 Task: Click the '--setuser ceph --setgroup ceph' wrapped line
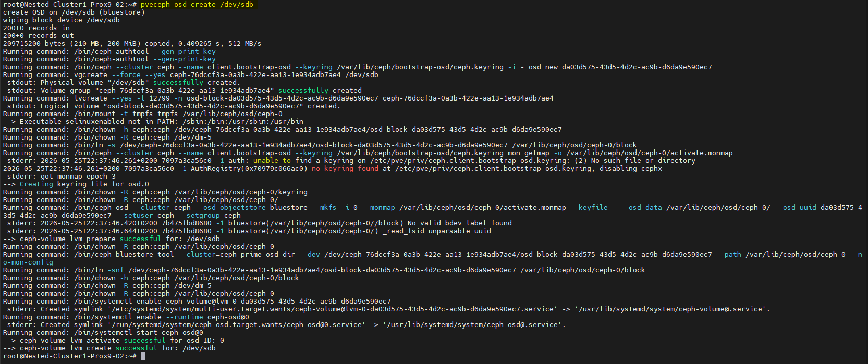[122, 215]
